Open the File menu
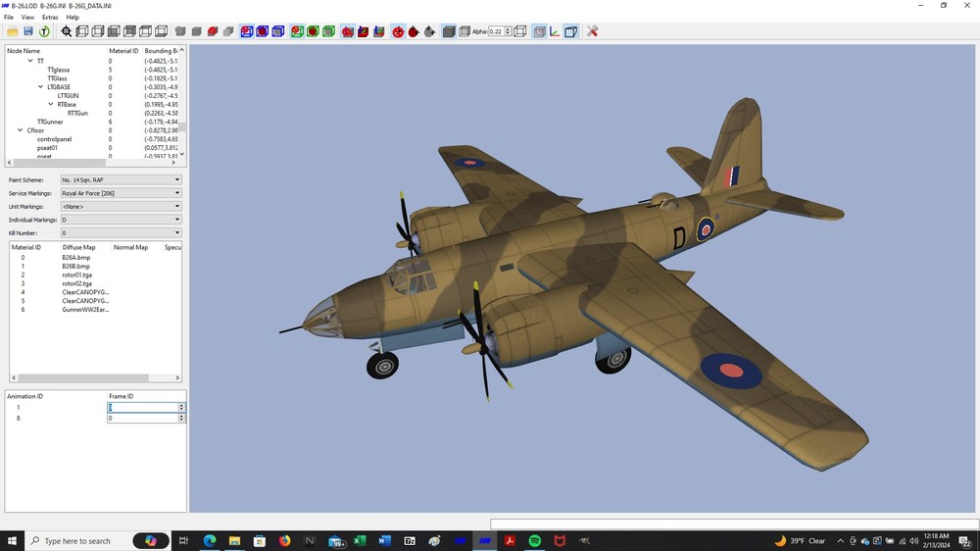This screenshot has height=551, width=980. click(9, 18)
